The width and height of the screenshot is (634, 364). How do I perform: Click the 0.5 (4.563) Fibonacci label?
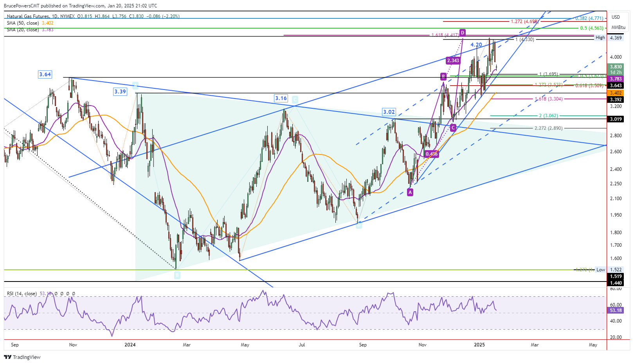click(592, 28)
